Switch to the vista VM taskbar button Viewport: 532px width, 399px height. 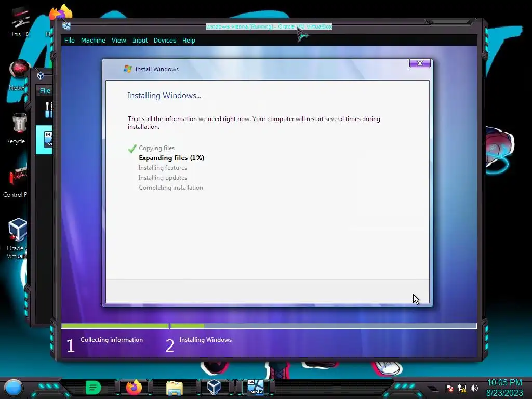pos(256,388)
